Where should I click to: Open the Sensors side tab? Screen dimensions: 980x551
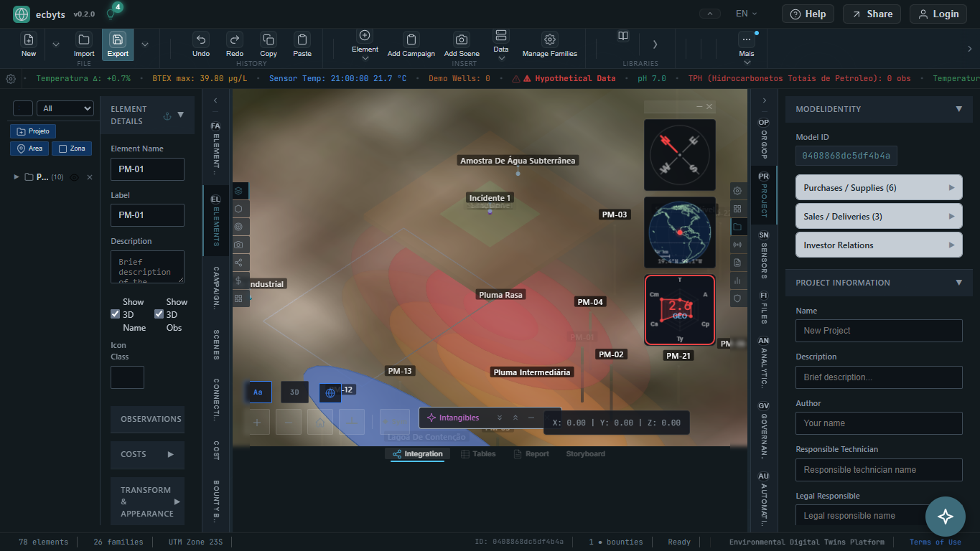764,255
